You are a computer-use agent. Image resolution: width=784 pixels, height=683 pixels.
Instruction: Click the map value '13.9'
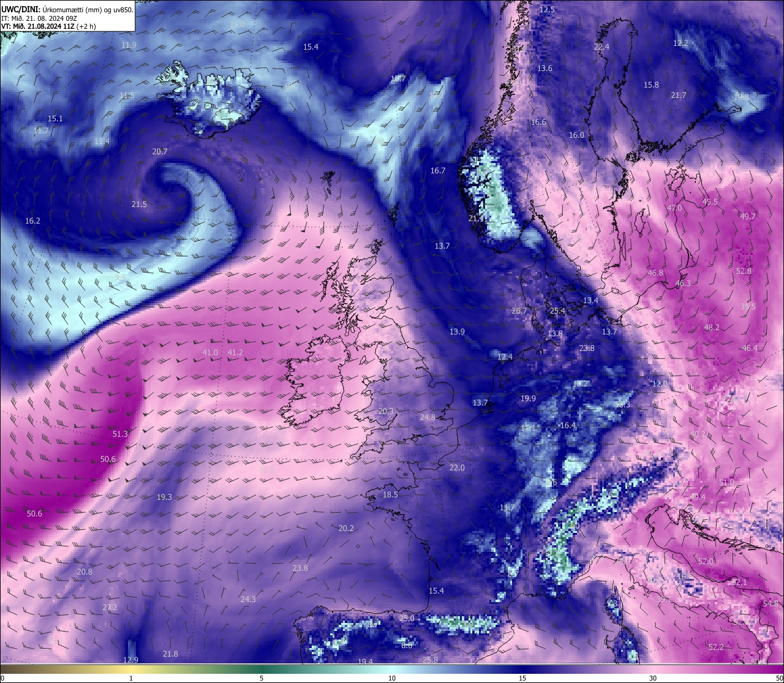457,332
